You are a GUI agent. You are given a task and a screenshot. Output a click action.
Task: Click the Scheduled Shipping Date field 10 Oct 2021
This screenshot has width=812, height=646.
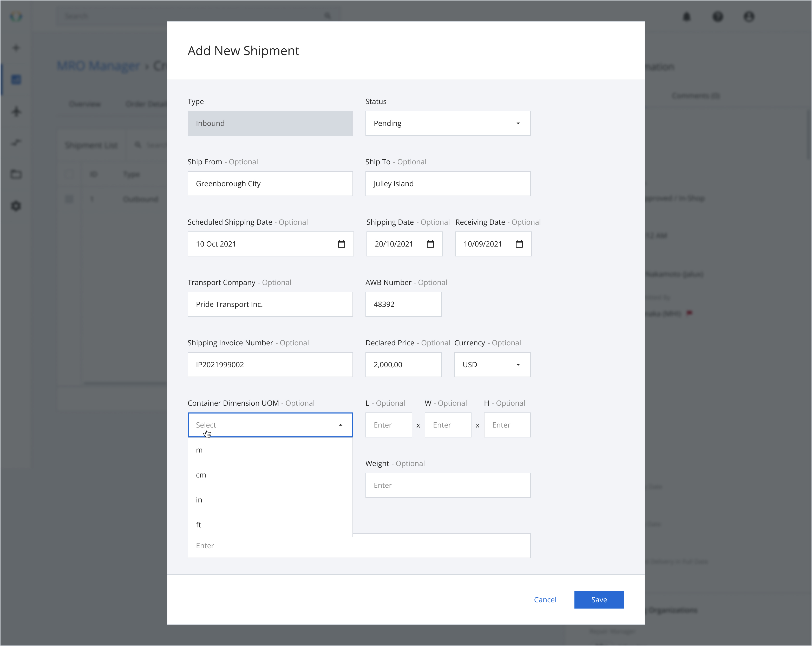pyautogui.click(x=270, y=244)
